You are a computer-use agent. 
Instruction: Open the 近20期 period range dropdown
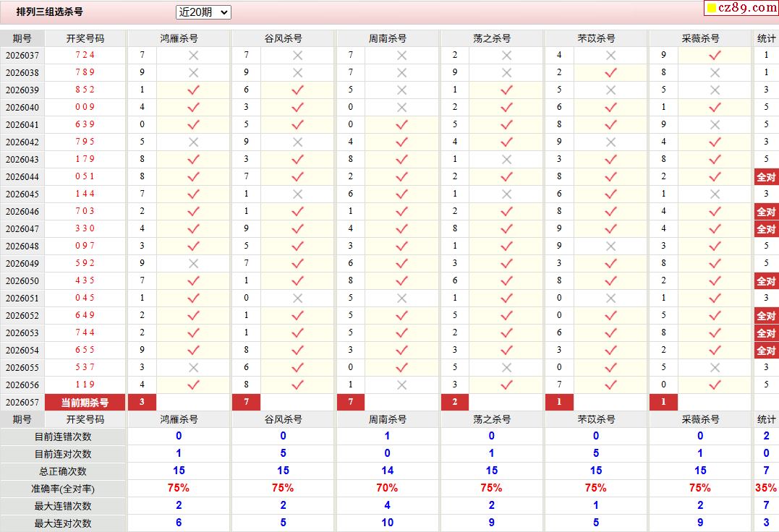tap(203, 12)
